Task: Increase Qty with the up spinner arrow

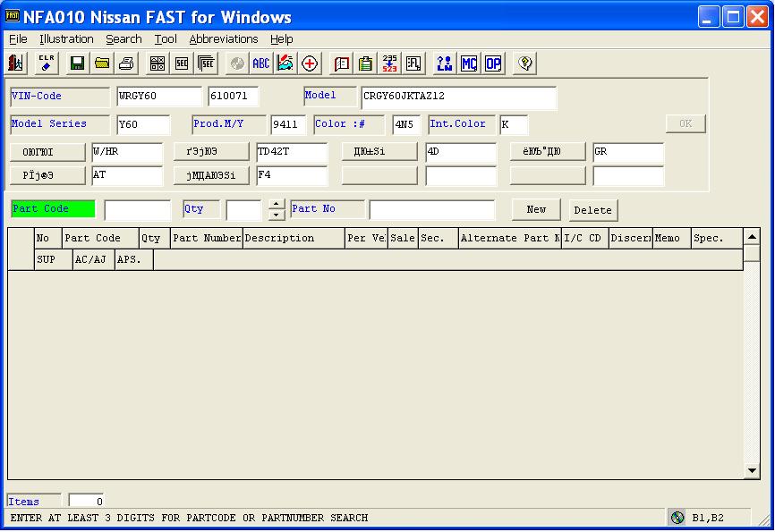Action: pos(277,204)
